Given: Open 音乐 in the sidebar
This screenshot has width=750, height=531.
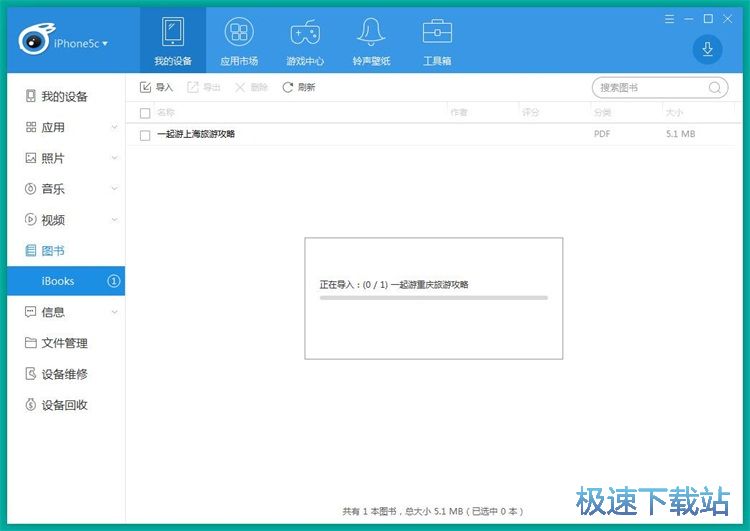Looking at the screenshot, I should [x=66, y=189].
